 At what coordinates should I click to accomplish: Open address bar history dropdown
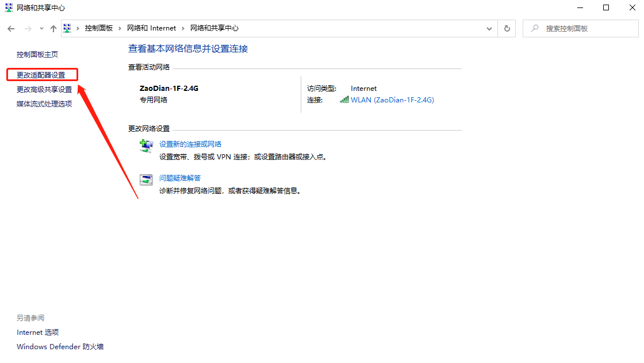click(x=489, y=28)
